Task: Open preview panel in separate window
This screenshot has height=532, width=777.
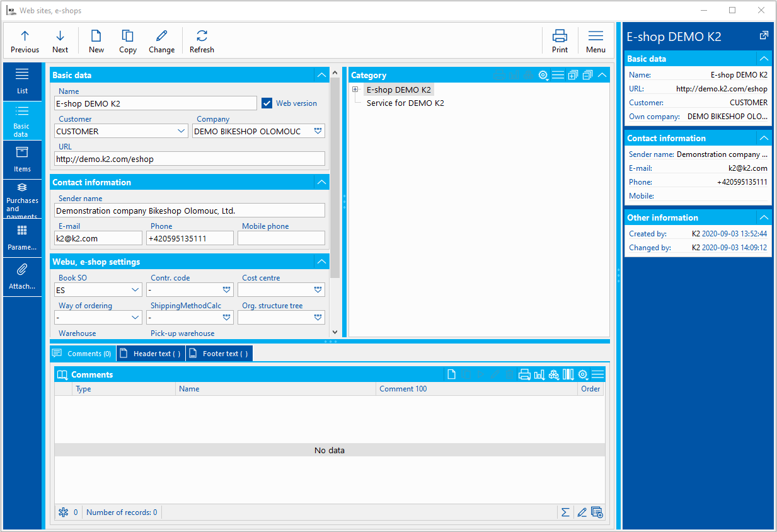Action: coord(764,36)
